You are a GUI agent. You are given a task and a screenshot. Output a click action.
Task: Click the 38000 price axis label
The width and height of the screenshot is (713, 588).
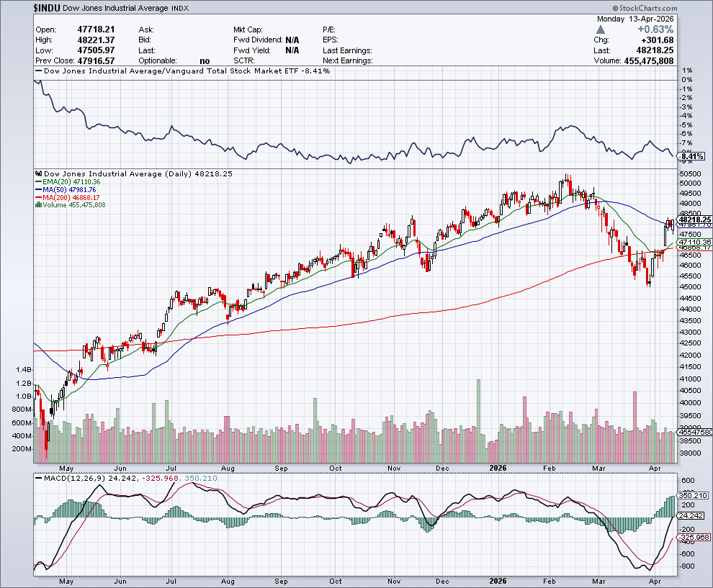[690, 453]
